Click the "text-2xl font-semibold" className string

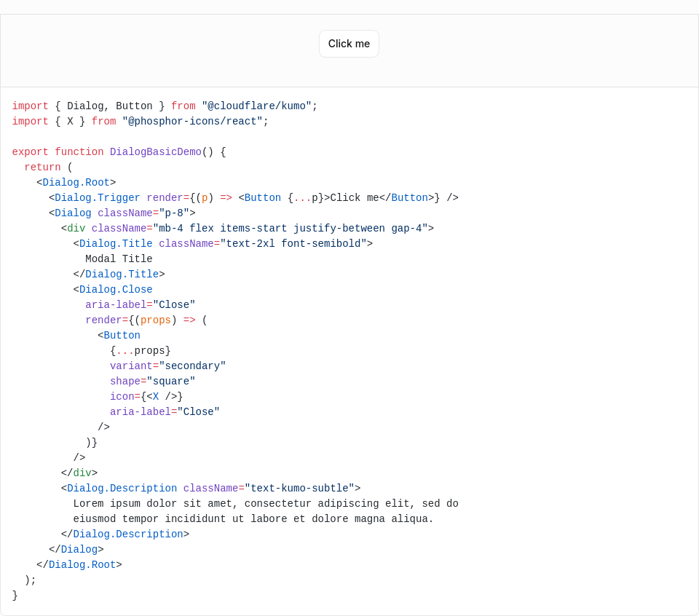coord(293,243)
